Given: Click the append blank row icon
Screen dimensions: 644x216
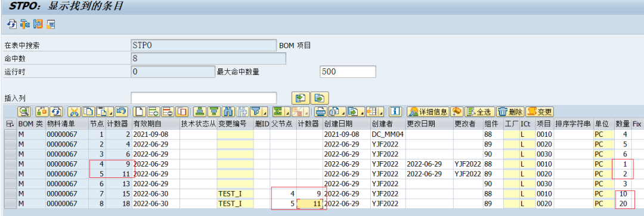Looking at the screenshot, I should pyautogui.click(x=139, y=111).
